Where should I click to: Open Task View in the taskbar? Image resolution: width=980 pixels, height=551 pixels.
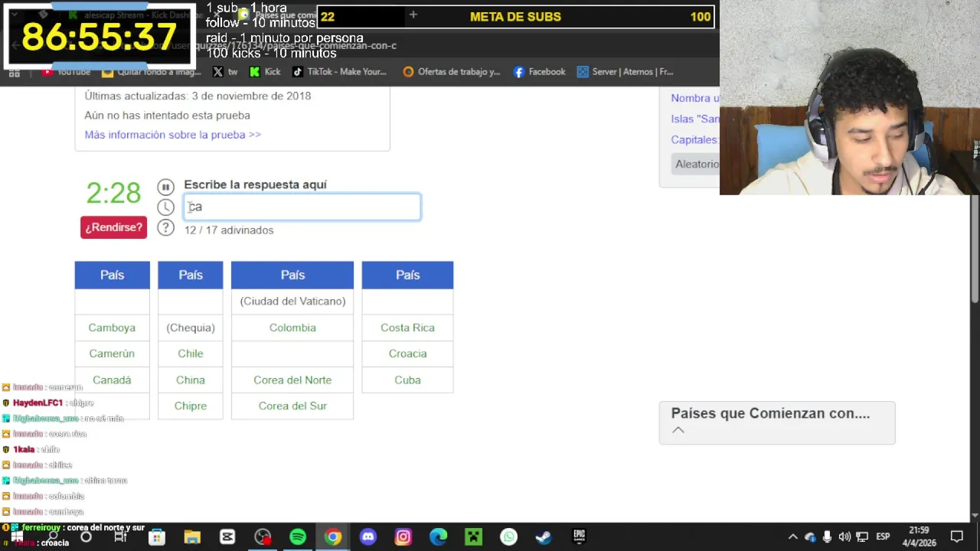click(x=120, y=537)
